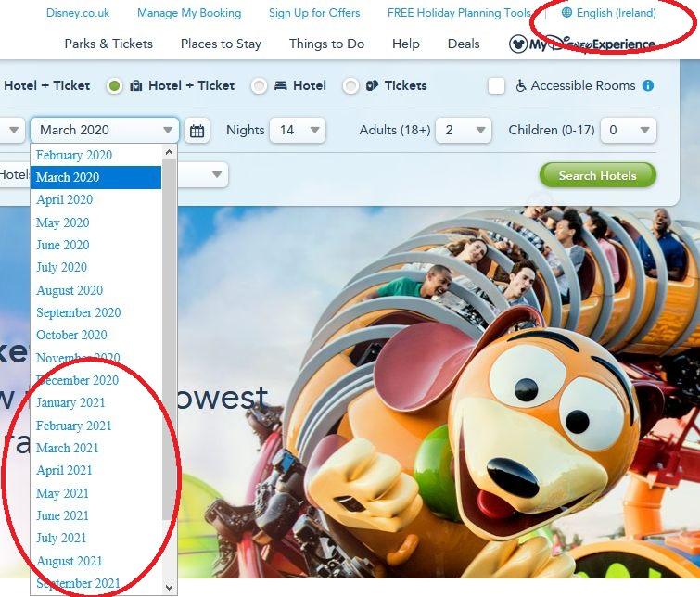
Task: Open the Things to Do menu
Action: (326, 44)
